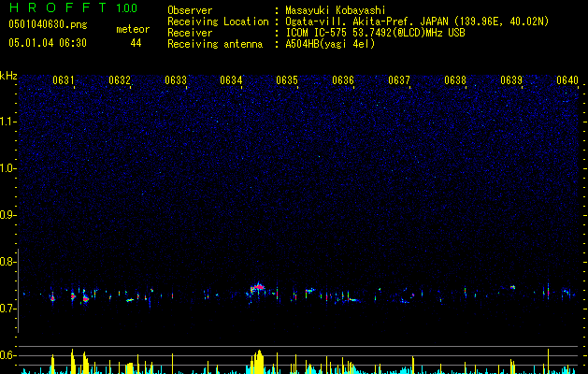Viewport: 588px width, 374px height.
Task: Click the 0634 time marker
Action: click(231, 80)
